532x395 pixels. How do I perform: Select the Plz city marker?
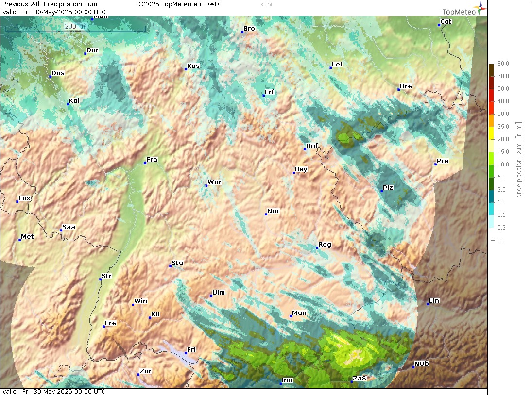coord(381,191)
